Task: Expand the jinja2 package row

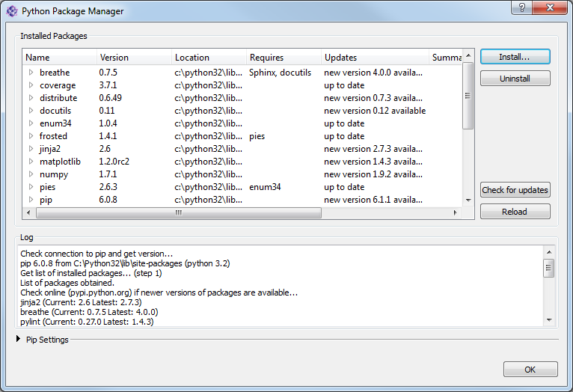Action: [31, 149]
